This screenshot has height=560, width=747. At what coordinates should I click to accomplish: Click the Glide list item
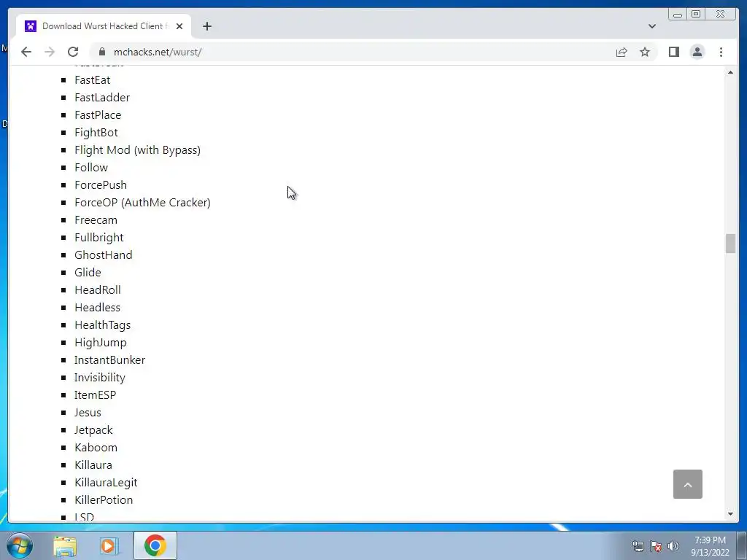88,273
